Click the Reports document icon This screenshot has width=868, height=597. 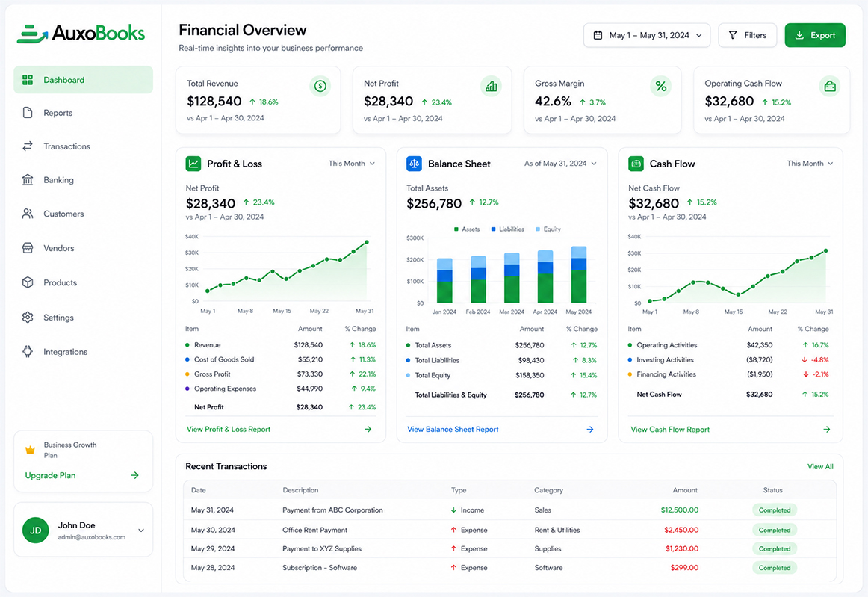tap(28, 112)
